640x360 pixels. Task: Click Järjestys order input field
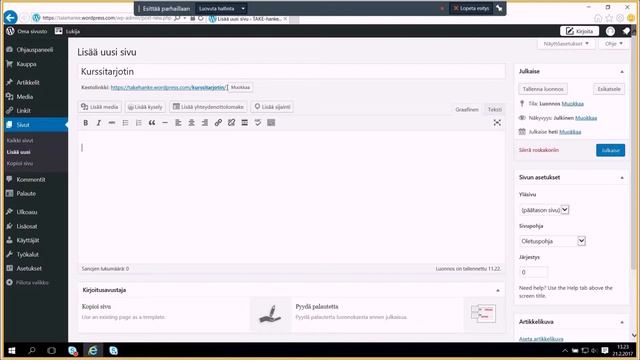click(x=533, y=272)
